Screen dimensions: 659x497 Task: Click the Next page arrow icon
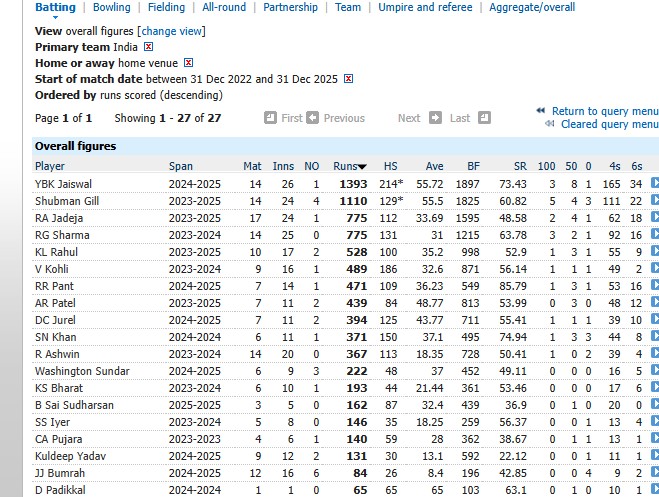[x=435, y=118]
